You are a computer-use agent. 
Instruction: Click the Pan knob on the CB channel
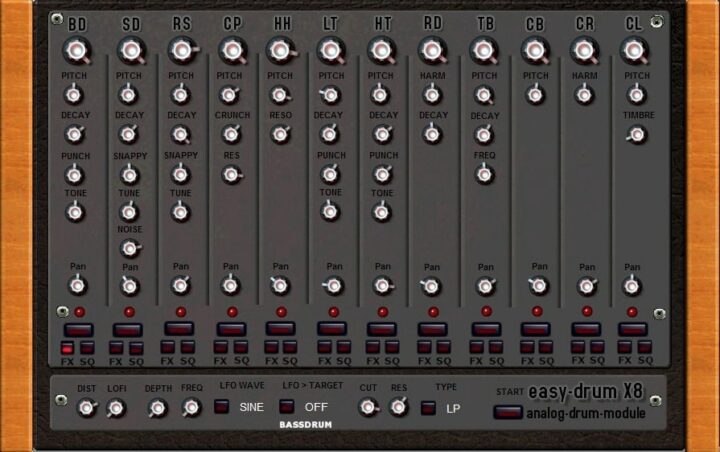(537, 286)
